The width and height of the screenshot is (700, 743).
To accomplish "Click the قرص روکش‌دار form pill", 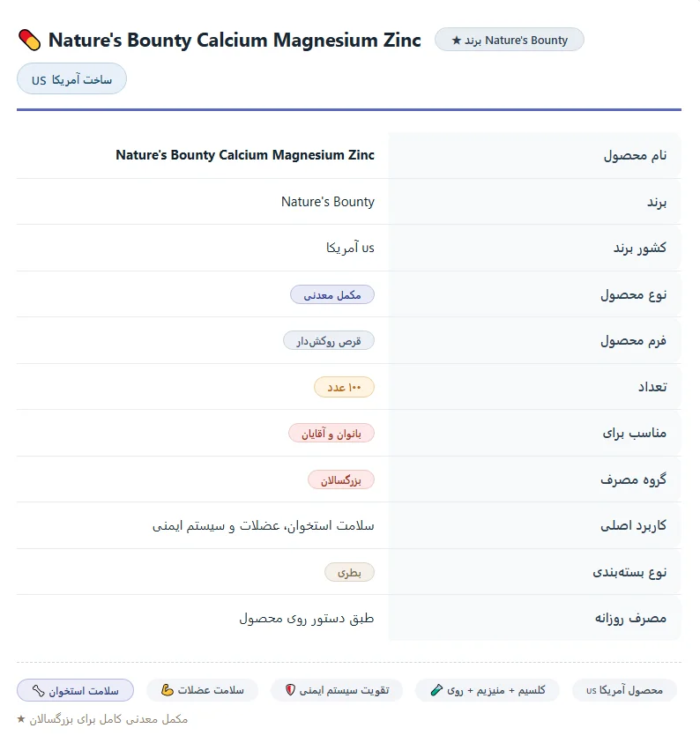I will tap(329, 341).
